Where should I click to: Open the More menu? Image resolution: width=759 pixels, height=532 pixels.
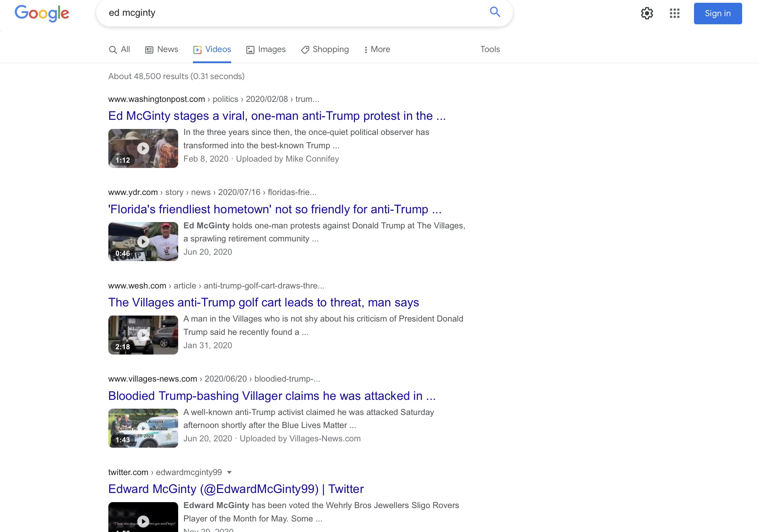coord(377,50)
